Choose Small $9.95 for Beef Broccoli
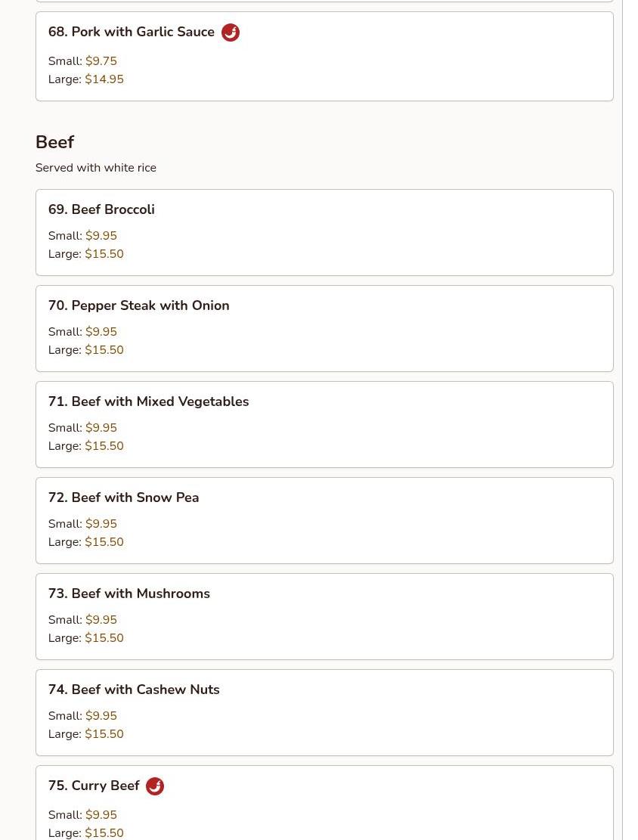 [x=101, y=236]
